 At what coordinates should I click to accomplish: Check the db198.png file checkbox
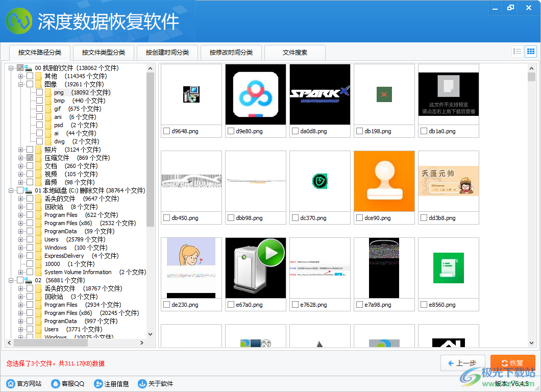[359, 131]
